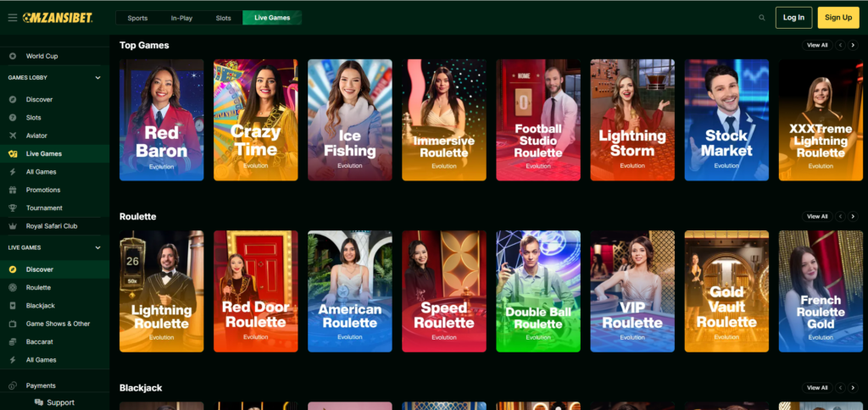Open the Lightning Roulette game card
Image resolution: width=868 pixels, height=410 pixels.
click(162, 291)
